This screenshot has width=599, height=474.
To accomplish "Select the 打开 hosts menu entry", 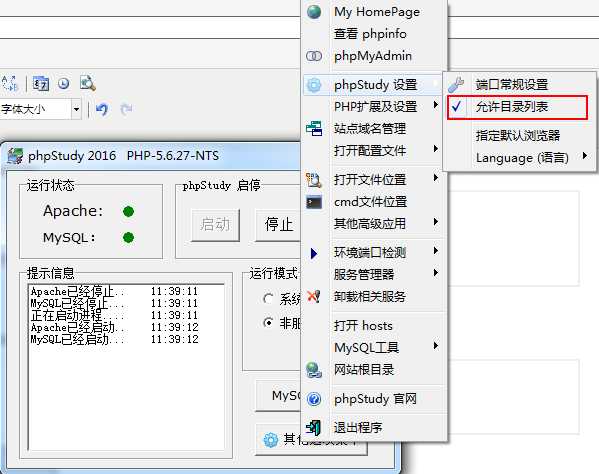I will (x=374, y=325).
